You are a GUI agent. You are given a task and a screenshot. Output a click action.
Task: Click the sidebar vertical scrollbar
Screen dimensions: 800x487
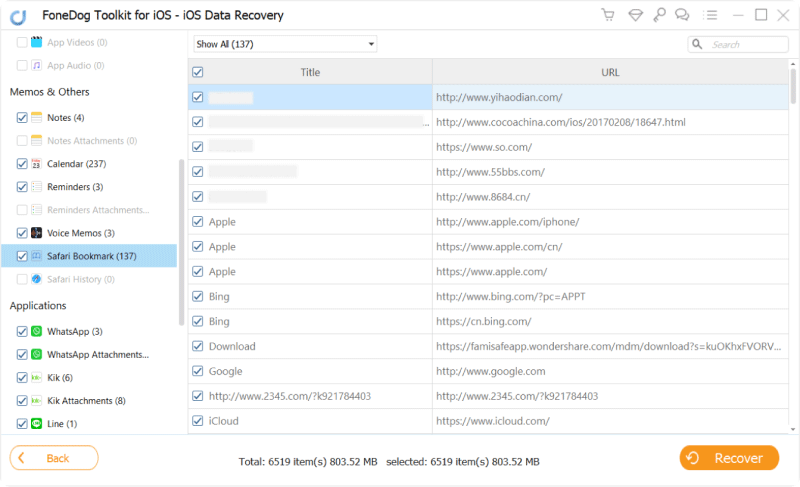181,242
